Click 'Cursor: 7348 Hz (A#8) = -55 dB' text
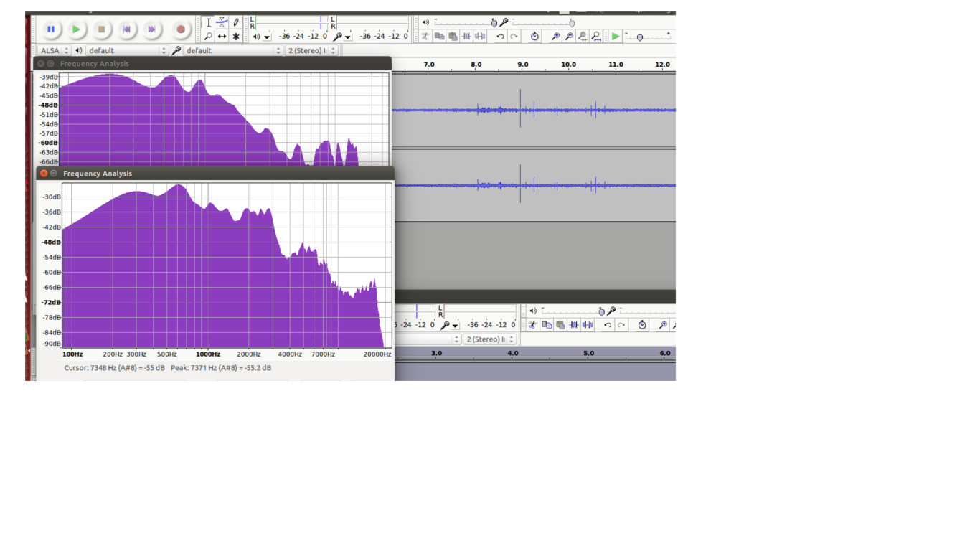This screenshot has height=551, width=980. coord(115,368)
